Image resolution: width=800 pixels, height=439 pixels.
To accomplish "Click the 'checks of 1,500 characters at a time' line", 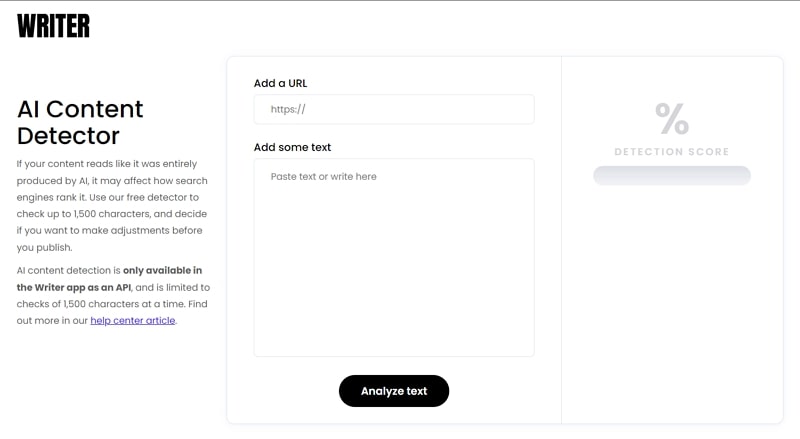I will 112,304.
